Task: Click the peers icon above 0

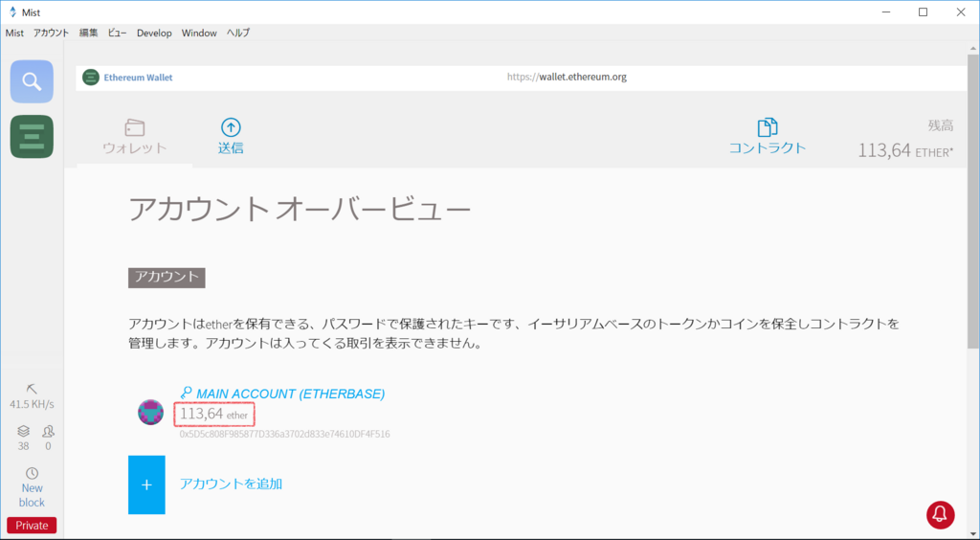Action: click(48, 431)
